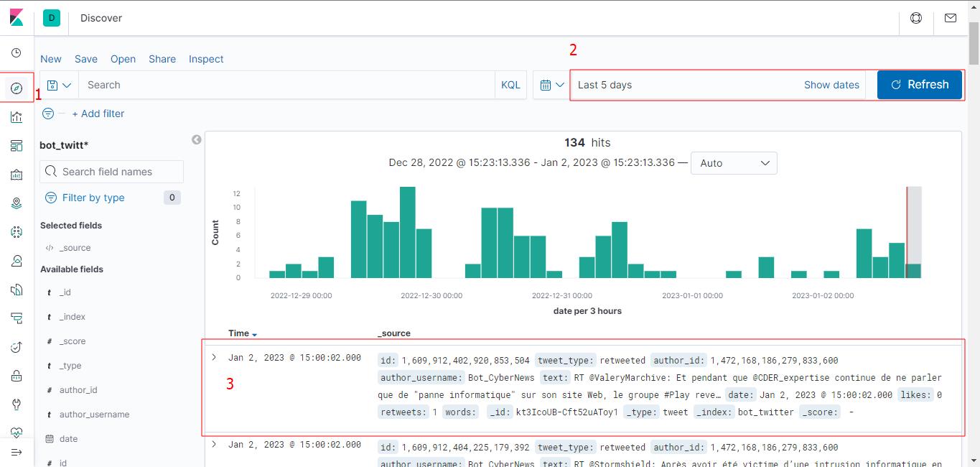Image resolution: width=980 pixels, height=467 pixels.
Task: Click the Show dates link
Action: (831, 85)
